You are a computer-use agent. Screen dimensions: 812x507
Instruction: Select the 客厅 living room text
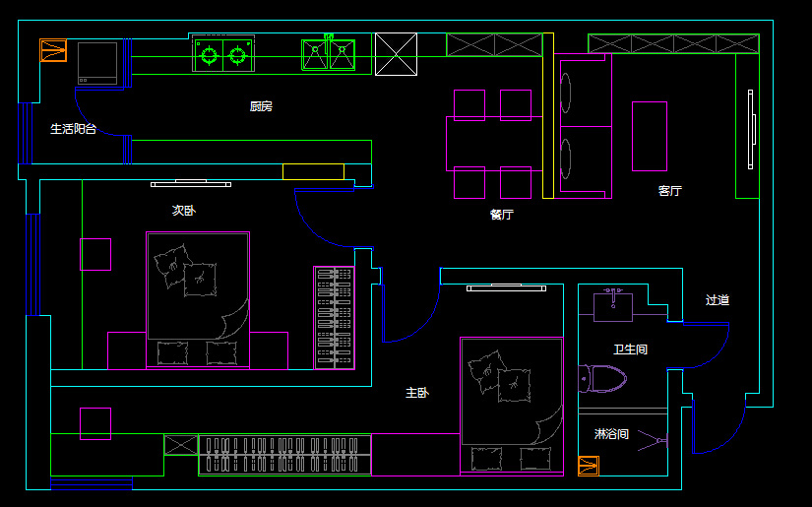[x=670, y=191]
